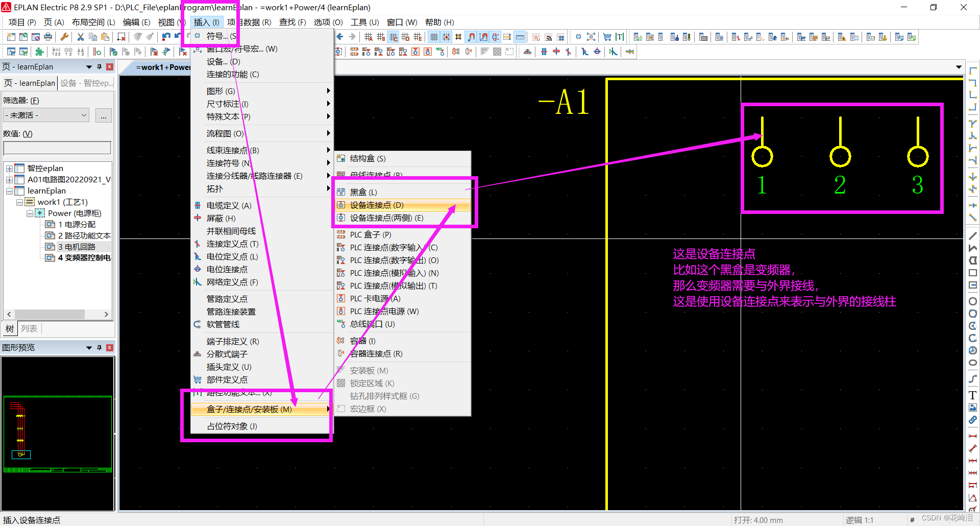Click the shopping cart toolbar icon
This screenshot has width=980, height=526.
click(x=607, y=36)
